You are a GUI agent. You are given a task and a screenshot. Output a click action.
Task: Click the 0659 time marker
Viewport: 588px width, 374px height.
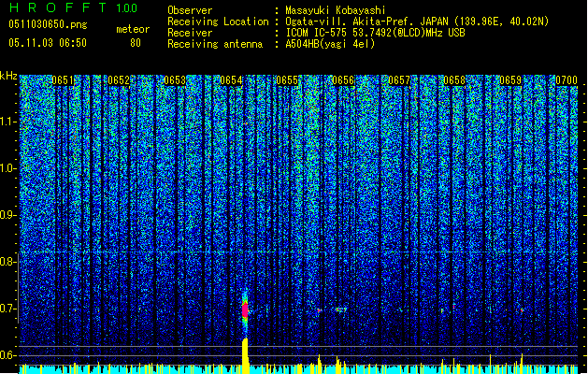510,80
